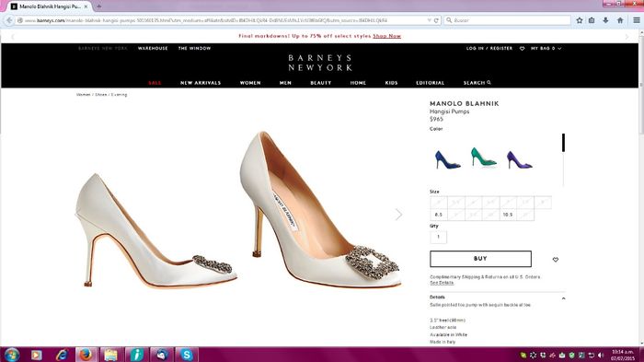Go to Shoes breadcrumb
644x362 pixels.
(101, 95)
